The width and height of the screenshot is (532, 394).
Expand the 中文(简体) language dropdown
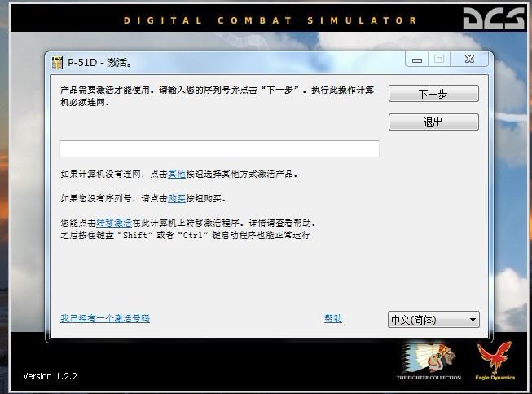[x=433, y=320]
